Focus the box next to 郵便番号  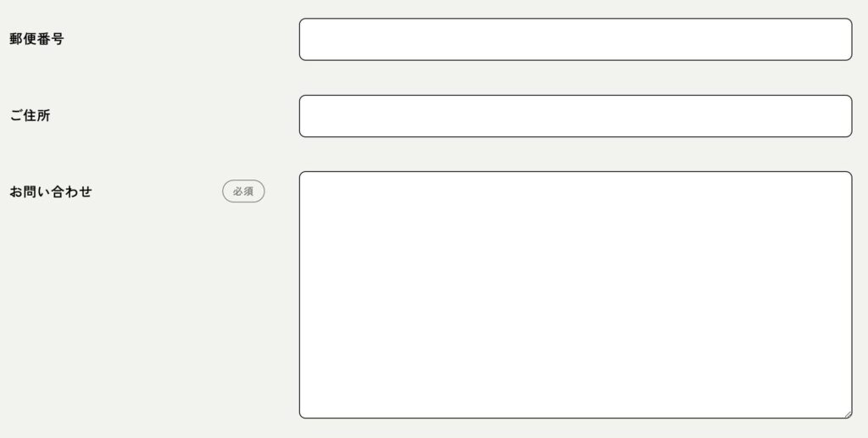[x=576, y=39]
